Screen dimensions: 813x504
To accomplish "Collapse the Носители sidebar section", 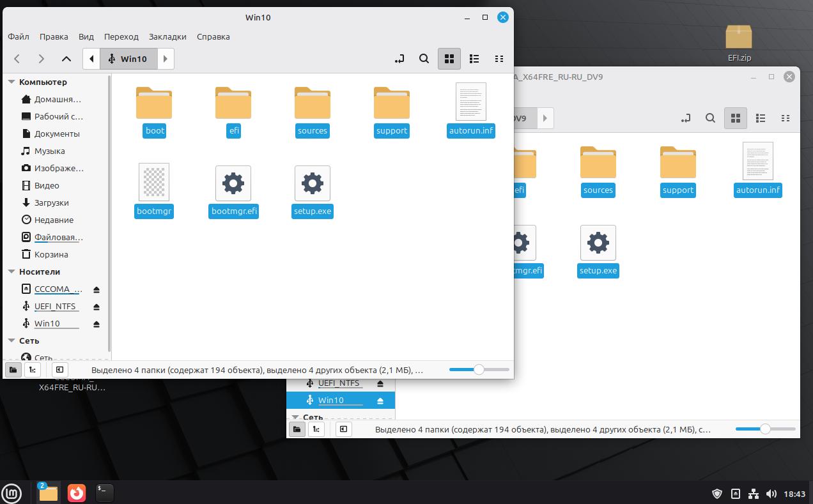I will (x=12, y=271).
